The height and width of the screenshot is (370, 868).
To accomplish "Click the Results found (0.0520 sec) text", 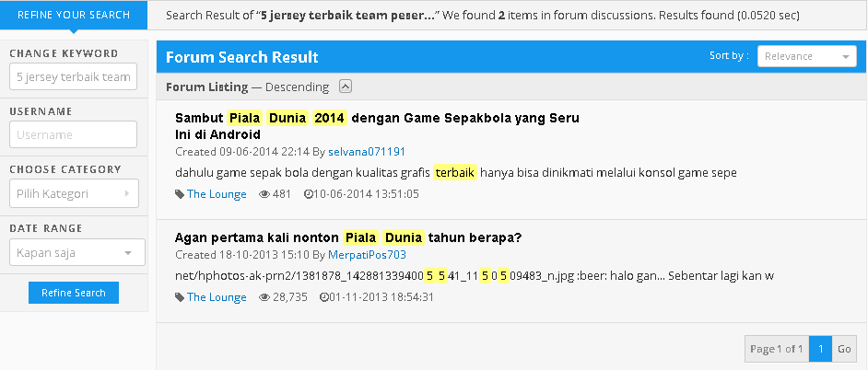I will [x=730, y=16].
